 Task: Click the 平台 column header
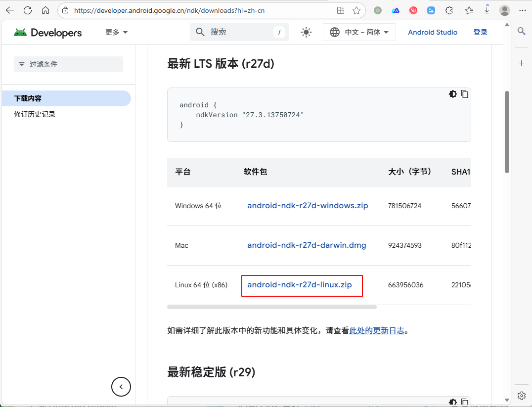click(x=183, y=172)
